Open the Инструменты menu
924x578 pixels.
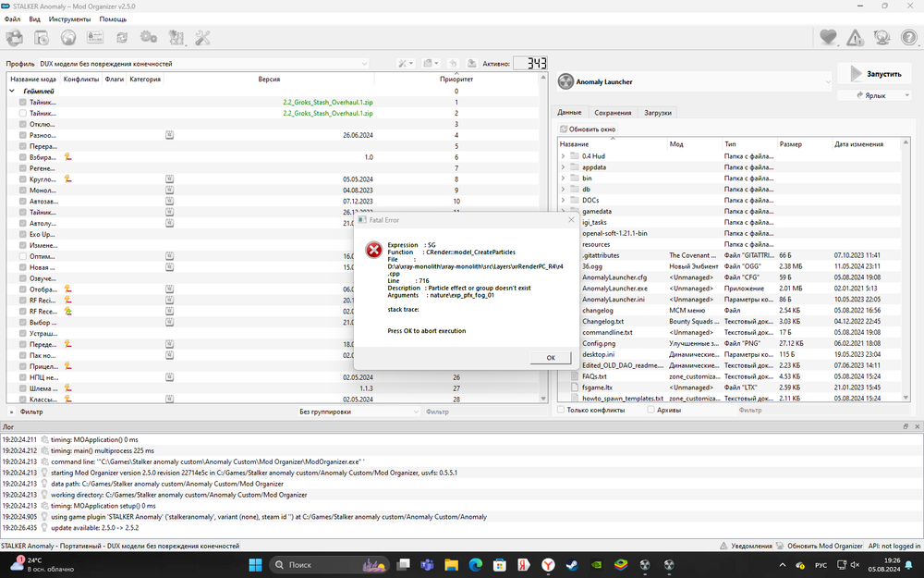pos(69,18)
